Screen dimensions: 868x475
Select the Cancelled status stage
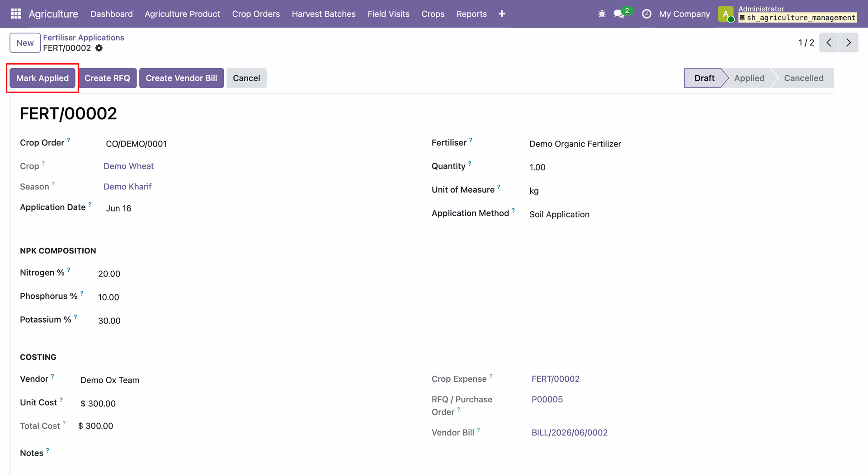pos(803,78)
